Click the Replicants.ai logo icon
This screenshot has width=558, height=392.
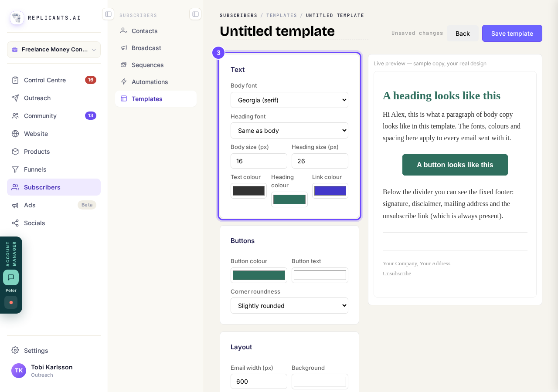coord(17,18)
